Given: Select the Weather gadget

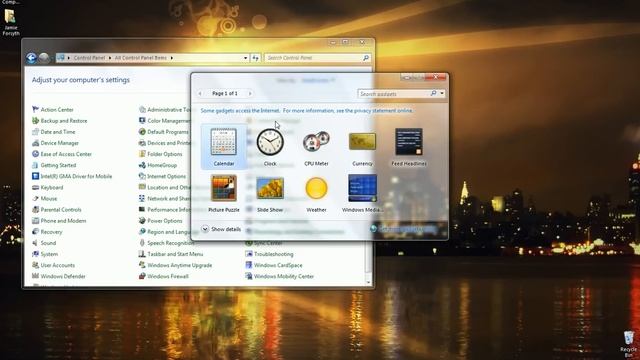Looking at the screenshot, I should tap(316, 193).
